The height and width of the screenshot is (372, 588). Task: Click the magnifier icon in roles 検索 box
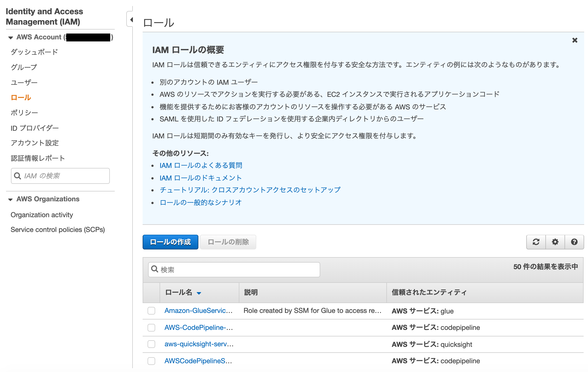click(x=155, y=269)
